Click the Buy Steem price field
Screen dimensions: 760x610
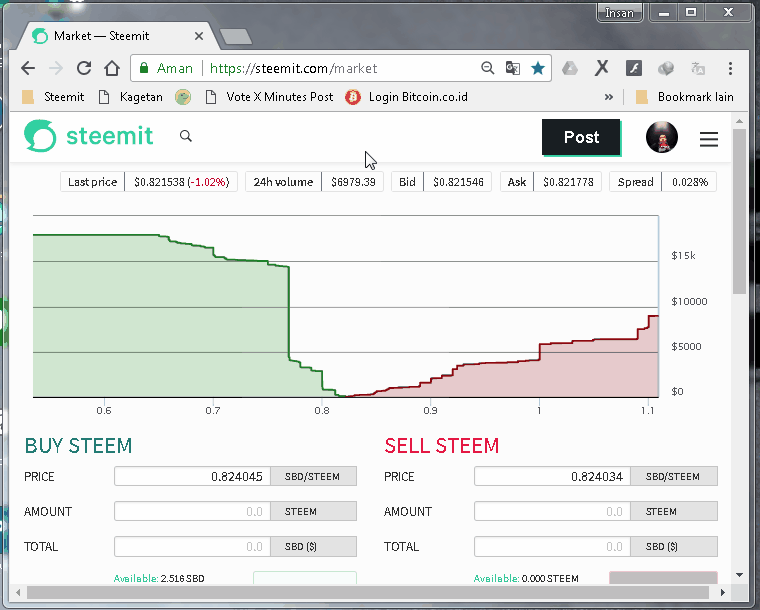pos(192,476)
